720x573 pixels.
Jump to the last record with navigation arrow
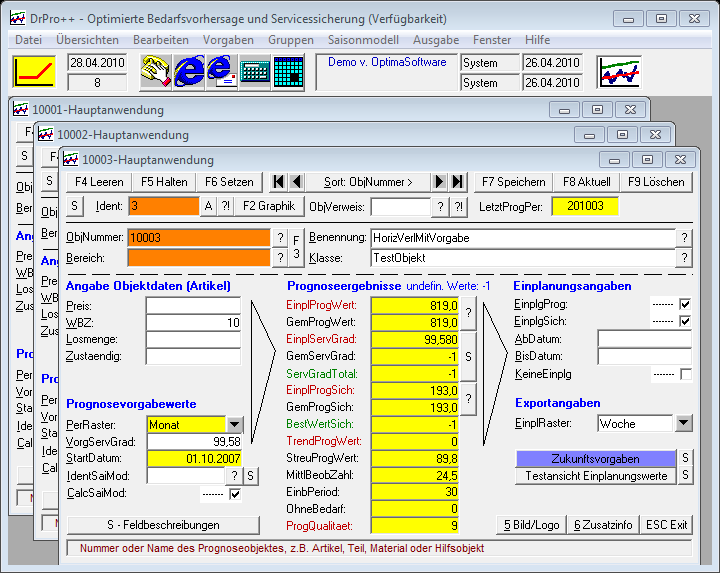pyautogui.click(x=457, y=182)
